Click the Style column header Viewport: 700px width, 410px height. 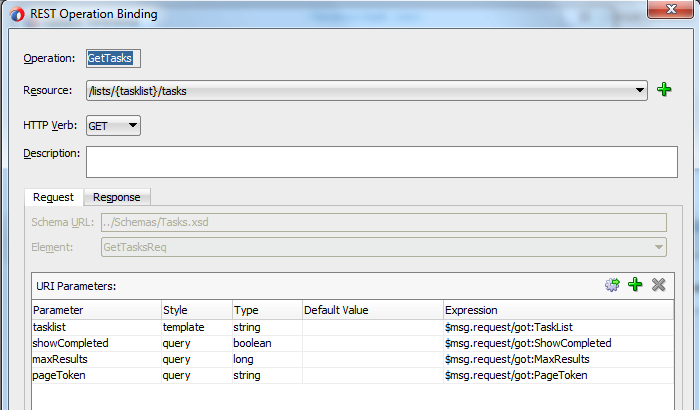[197, 310]
